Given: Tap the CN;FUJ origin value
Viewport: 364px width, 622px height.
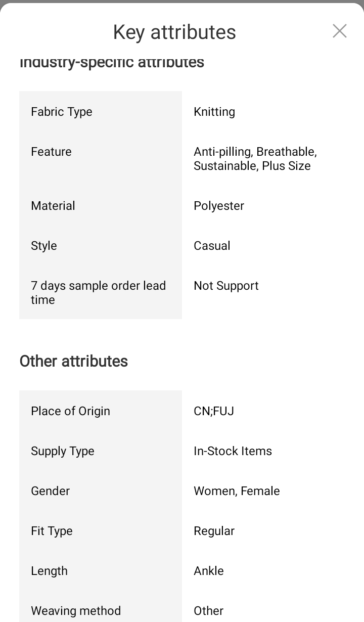Looking at the screenshot, I should [214, 411].
